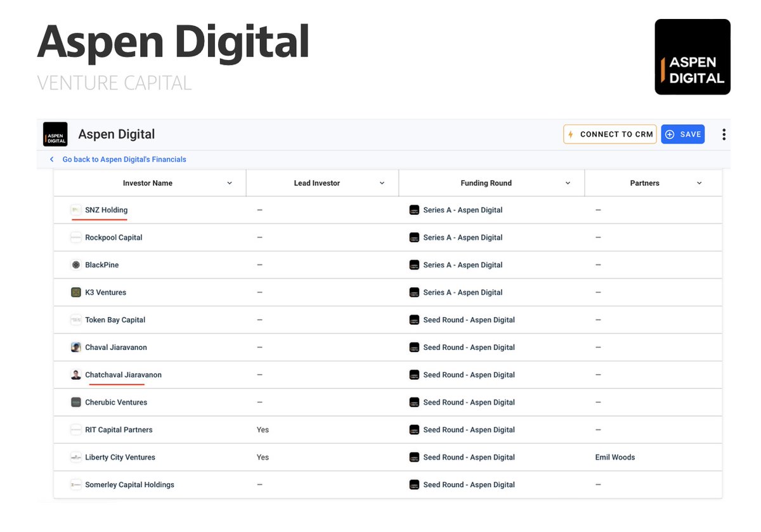This screenshot has width=761, height=532.
Task: Go back to Aspen Digital's Financials link
Action: [124, 160]
